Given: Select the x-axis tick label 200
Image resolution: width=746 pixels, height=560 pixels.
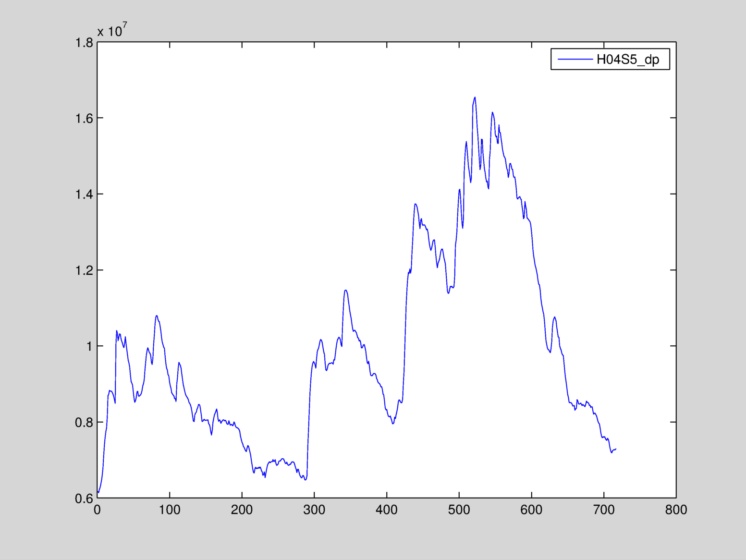Looking at the screenshot, I should tap(242, 510).
